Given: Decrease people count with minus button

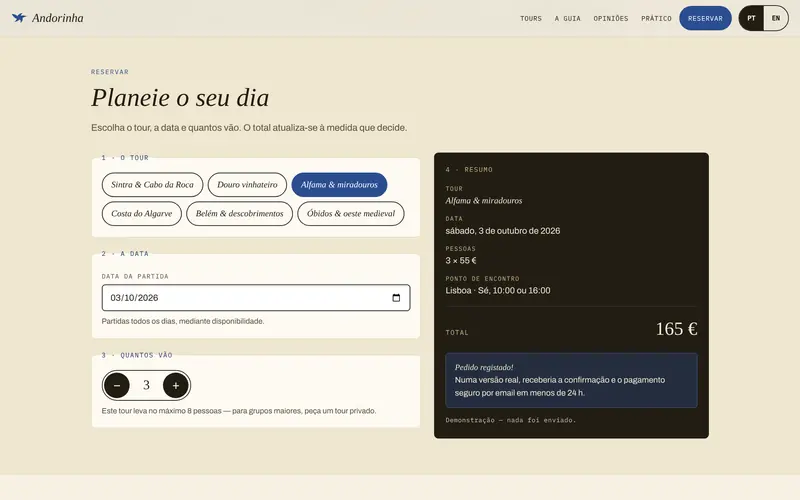Looking at the screenshot, I should (117, 385).
